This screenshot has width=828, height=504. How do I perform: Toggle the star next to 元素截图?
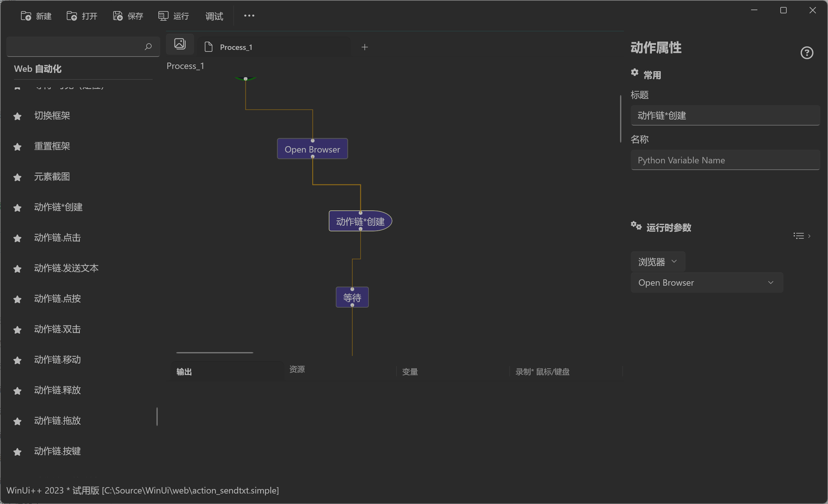17,177
